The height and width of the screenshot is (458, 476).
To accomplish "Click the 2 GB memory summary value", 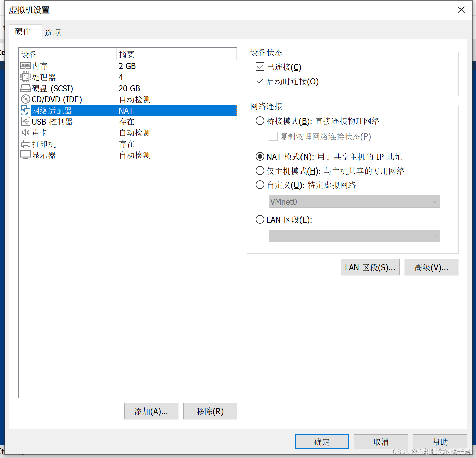I will tap(127, 66).
